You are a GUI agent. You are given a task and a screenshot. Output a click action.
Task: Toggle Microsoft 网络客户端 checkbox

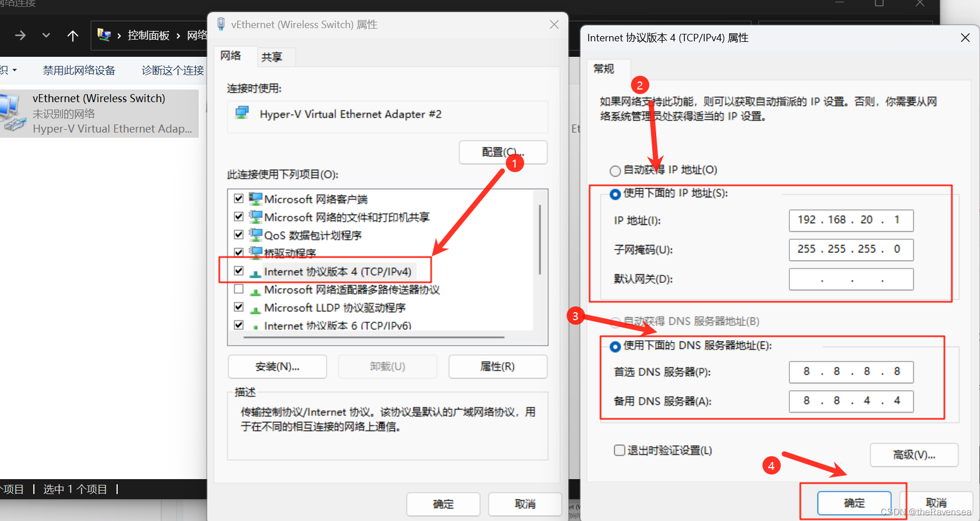(x=239, y=199)
